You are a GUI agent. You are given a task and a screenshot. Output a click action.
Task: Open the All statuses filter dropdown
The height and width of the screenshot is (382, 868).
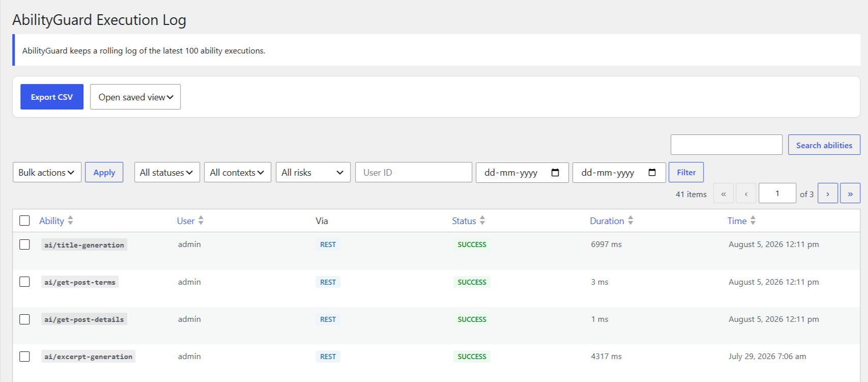pos(167,172)
